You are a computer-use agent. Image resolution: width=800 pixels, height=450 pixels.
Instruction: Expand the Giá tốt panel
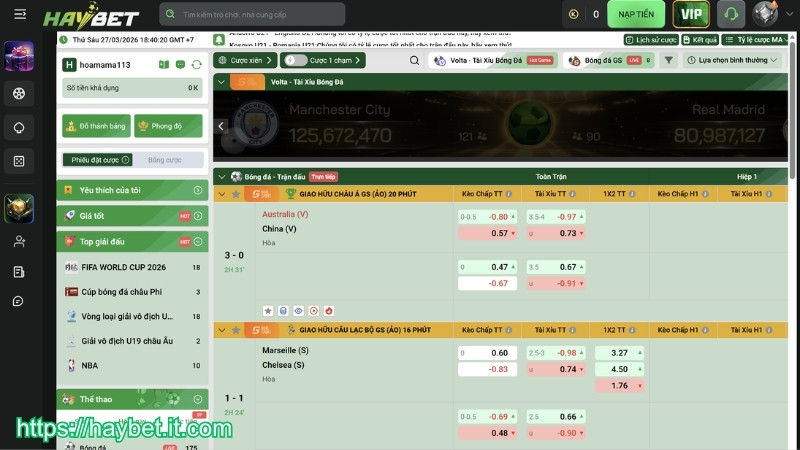198,216
